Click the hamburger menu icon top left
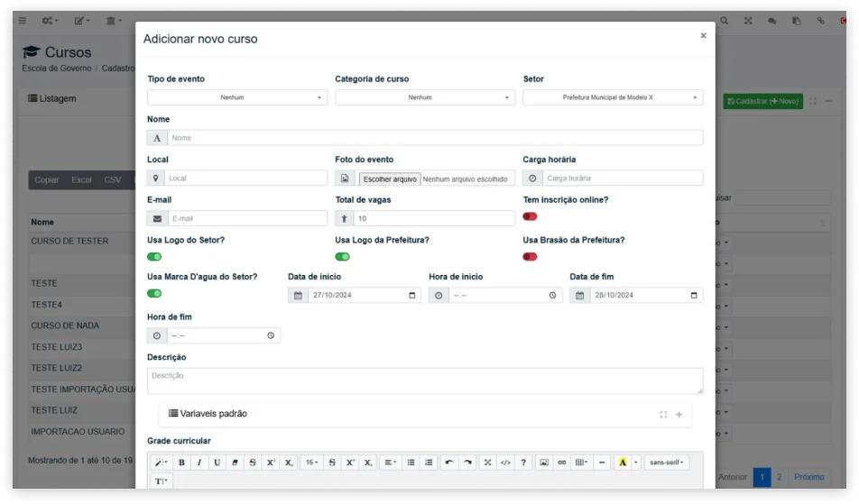Viewport: 859px width, 504px height. (x=23, y=21)
